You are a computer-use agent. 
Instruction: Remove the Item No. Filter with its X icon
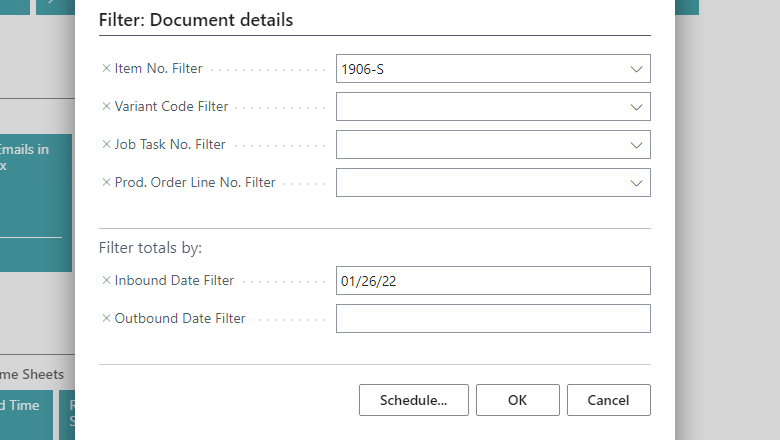106,69
